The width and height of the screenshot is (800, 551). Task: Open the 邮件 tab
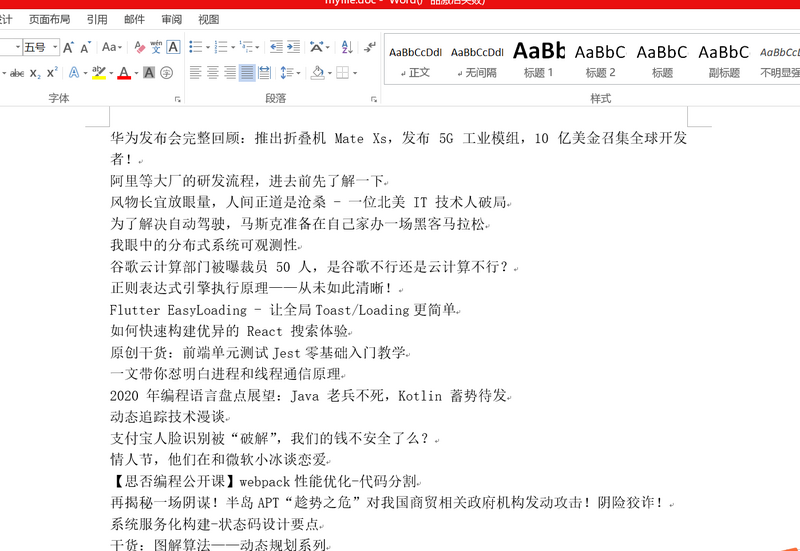134,19
